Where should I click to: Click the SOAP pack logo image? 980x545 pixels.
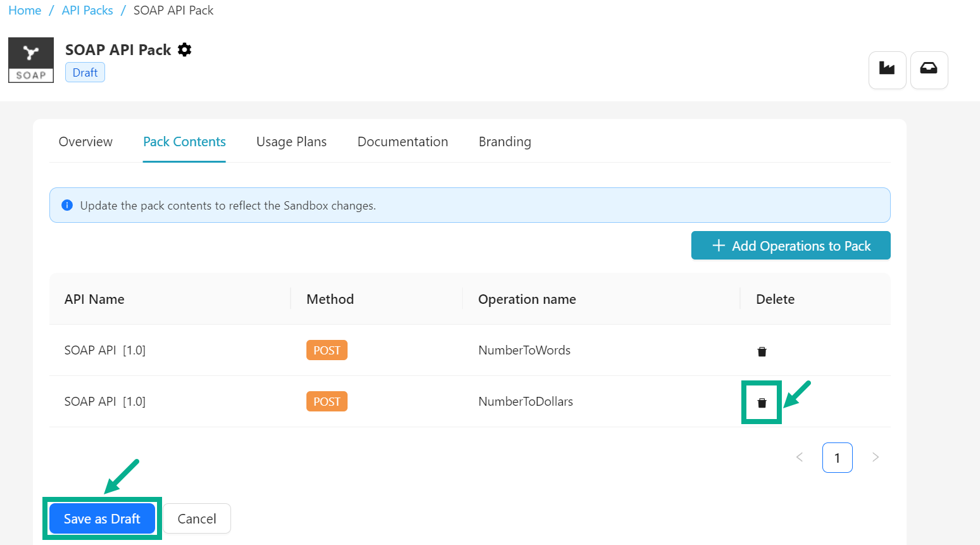pyautogui.click(x=31, y=60)
